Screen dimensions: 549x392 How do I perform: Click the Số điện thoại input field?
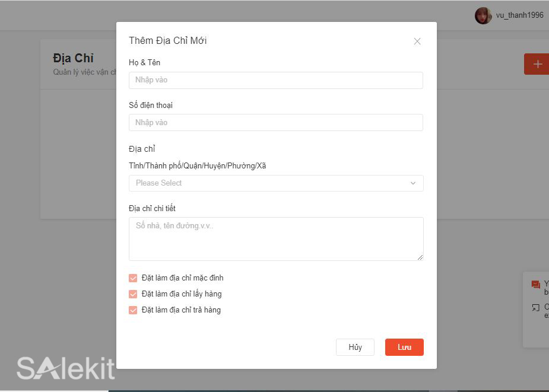(x=276, y=122)
